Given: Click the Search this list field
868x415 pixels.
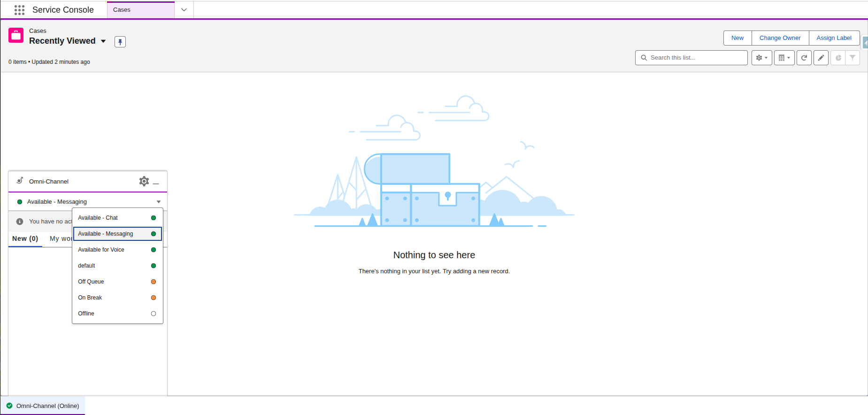Looking at the screenshot, I should pos(695,58).
